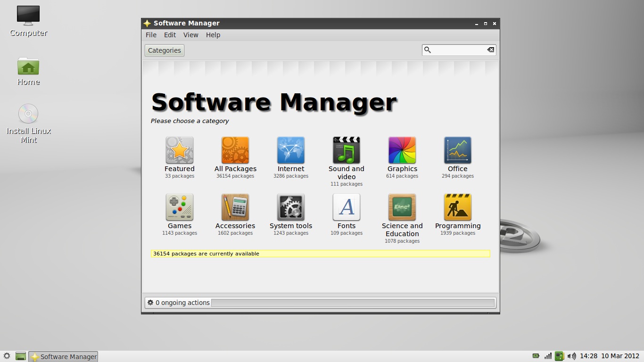Click the magnifier icon in search box
644x362 pixels.
pyautogui.click(x=428, y=50)
